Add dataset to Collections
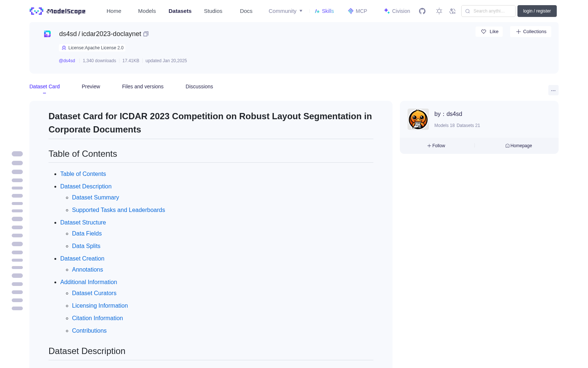Screen dimensions: 588x368 click(531, 32)
